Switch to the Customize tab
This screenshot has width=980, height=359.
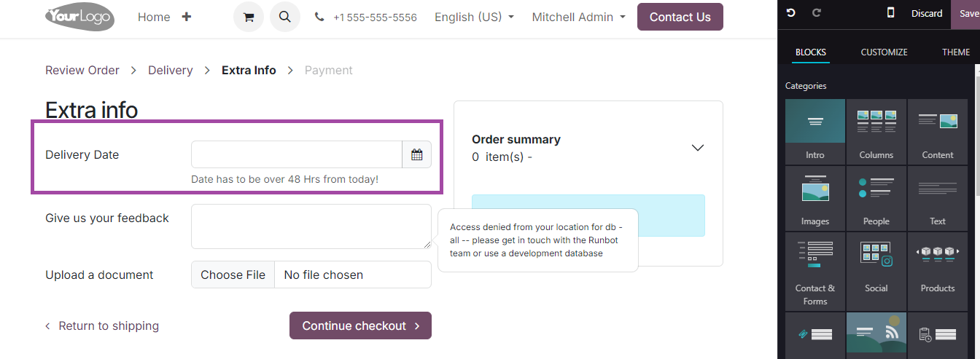(884, 52)
